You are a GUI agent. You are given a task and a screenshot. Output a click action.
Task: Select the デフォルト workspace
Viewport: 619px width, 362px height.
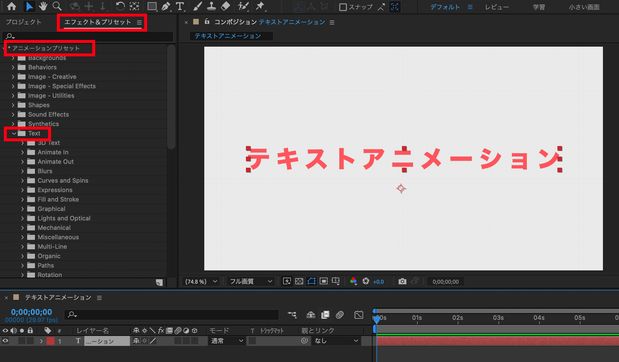[445, 7]
